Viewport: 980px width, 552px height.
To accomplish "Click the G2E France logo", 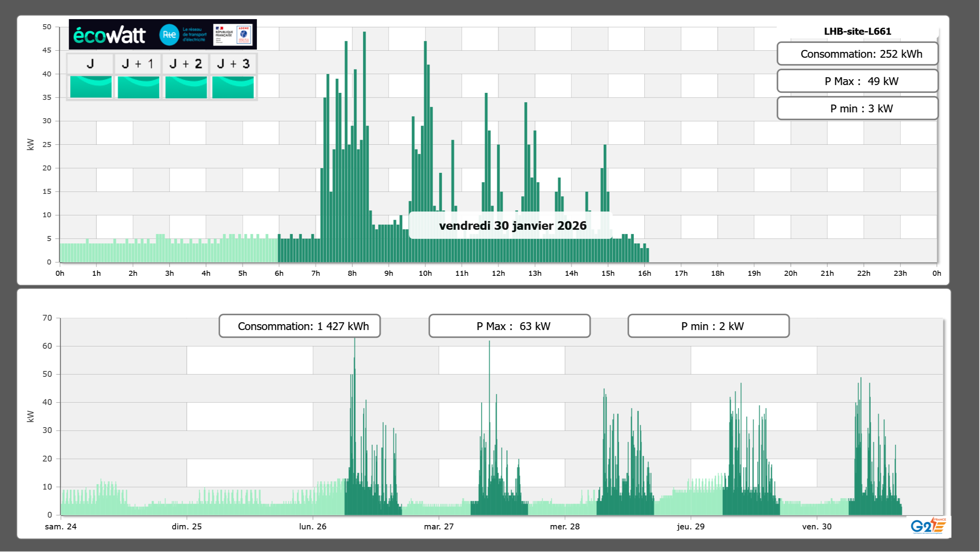I will 928,526.
